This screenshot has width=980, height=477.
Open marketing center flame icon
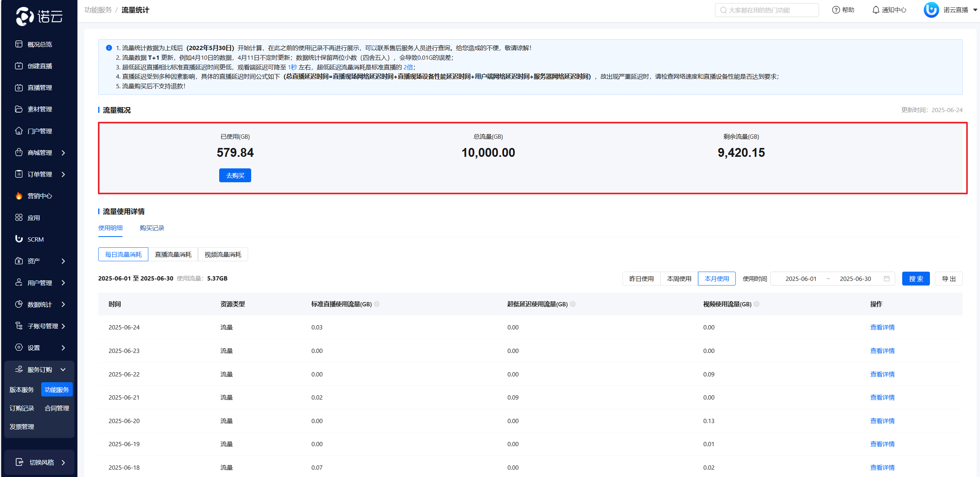click(18, 196)
